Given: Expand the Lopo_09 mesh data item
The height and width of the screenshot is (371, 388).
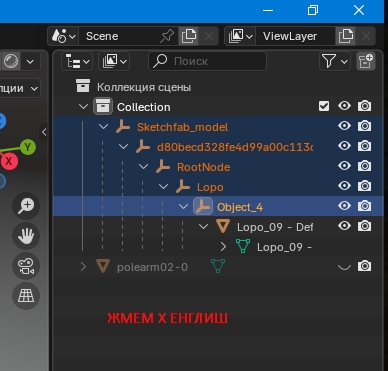Looking at the screenshot, I should [224, 247].
